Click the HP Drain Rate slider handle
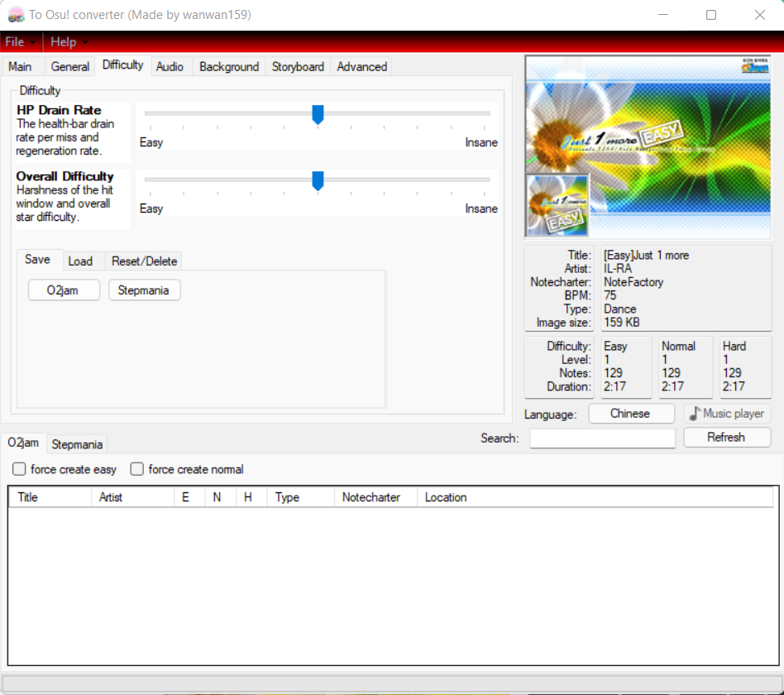The height and width of the screenshot is (695, 784). (318, 114)
